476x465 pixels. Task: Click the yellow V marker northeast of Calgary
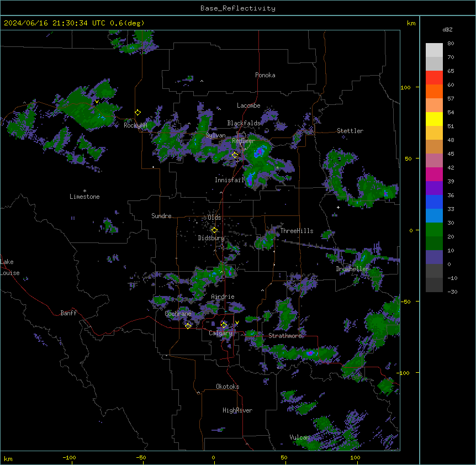pos(237,323)
